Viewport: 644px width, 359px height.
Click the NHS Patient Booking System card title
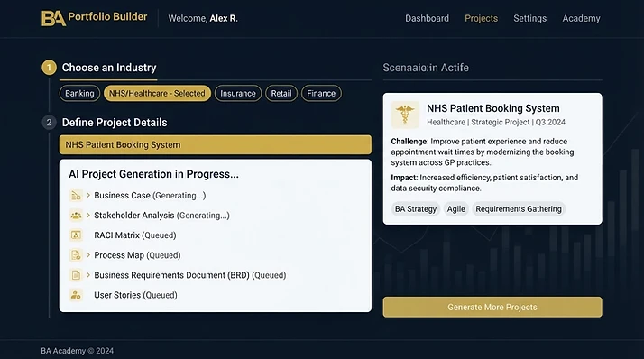tap(492, 108)
